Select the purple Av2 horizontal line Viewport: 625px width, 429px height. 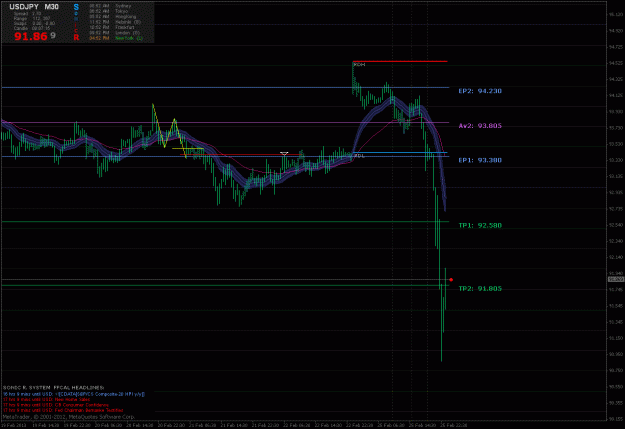pyautogui.click(x=225, y=122)
